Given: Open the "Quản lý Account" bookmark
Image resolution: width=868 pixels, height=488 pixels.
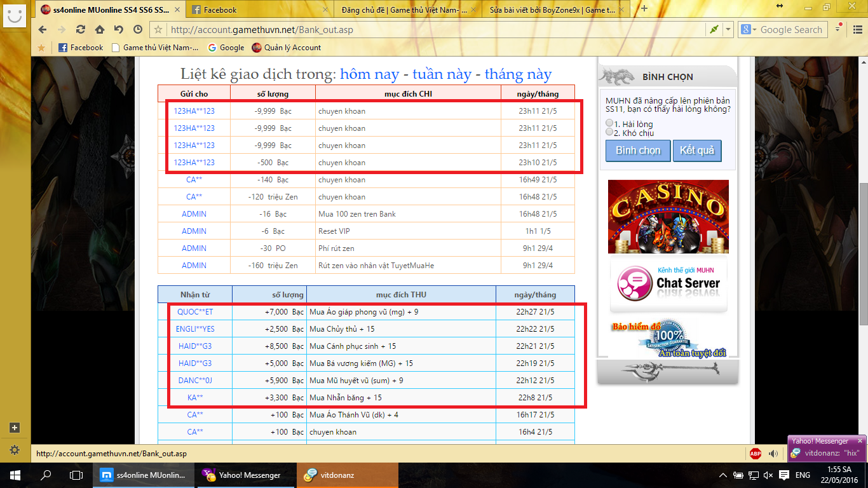Looking at the screenshot, I should click(287, 48).
